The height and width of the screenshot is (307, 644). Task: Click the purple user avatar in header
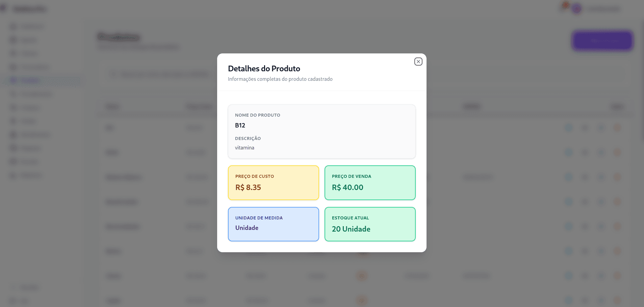[577, 9]
